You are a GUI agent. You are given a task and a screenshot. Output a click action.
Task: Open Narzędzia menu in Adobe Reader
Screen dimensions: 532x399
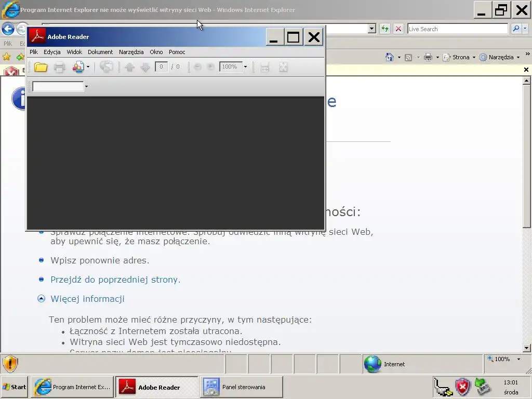click(131, 52)
